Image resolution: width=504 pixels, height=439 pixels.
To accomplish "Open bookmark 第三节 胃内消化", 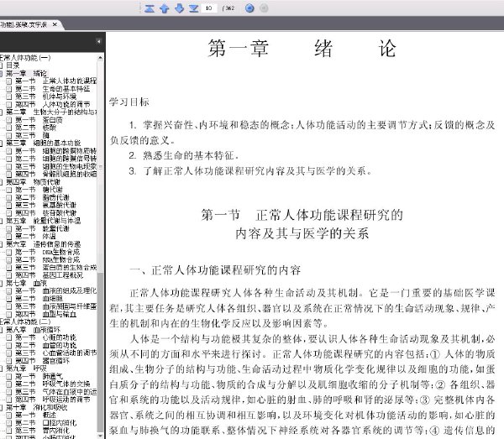I will point(42,431).
